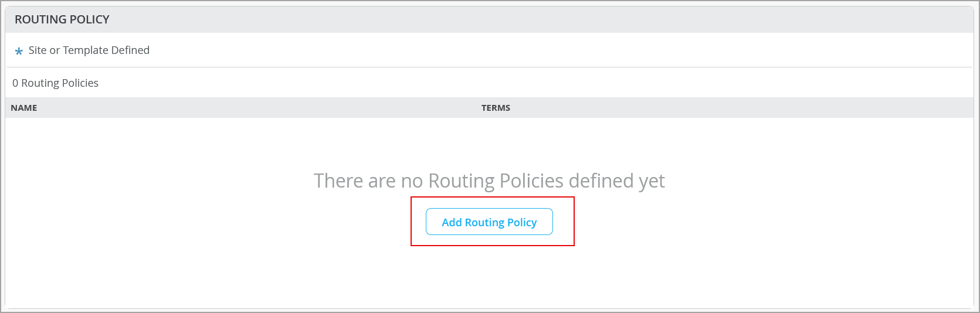Sort by the TERMS column header
The height and width of the screenshot is (313, 980).
pos(496,108)
